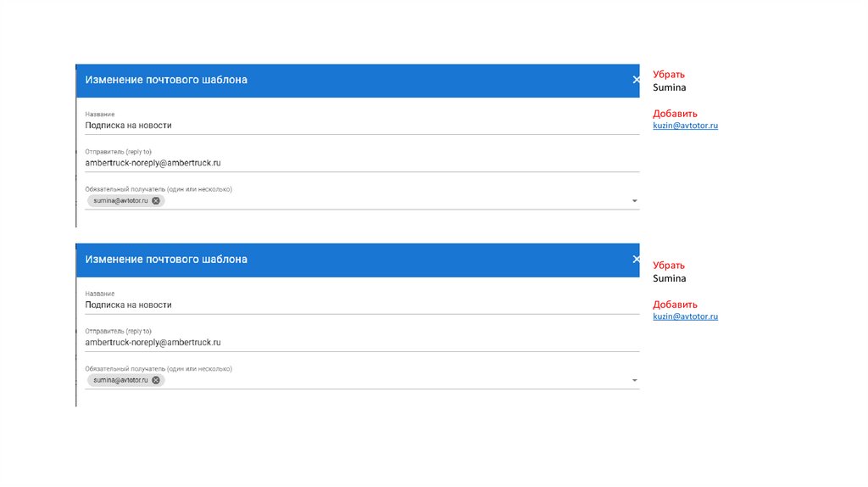Click the lower red "Добавить" label
The image size is (868, 487).
click(x=675, y=305)
